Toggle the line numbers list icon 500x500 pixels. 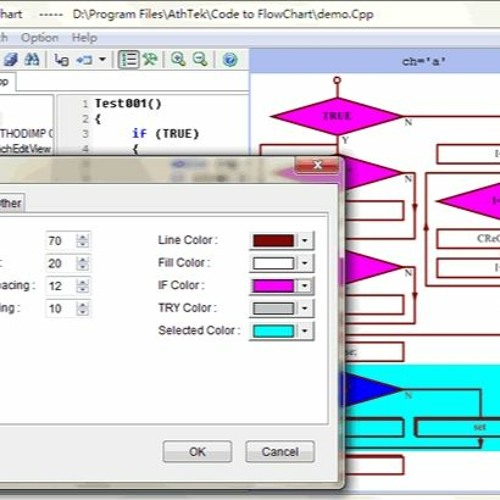(x=129, y=60)
